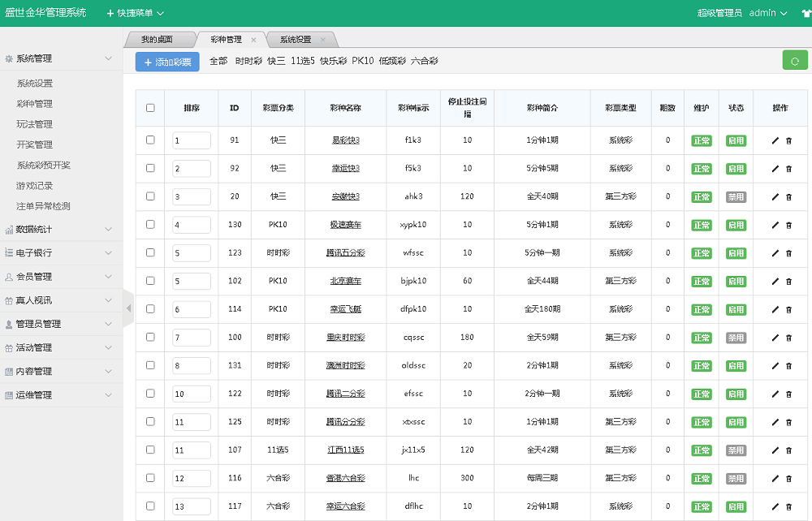Expand the 数据统计 sidebar section
Screen dimensions: 812x521
pos(61,230)
